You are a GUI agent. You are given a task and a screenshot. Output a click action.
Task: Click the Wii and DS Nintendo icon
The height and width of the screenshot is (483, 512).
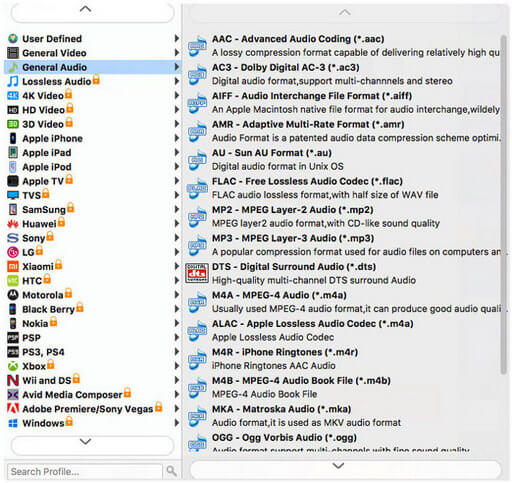(x=13, y=380)
